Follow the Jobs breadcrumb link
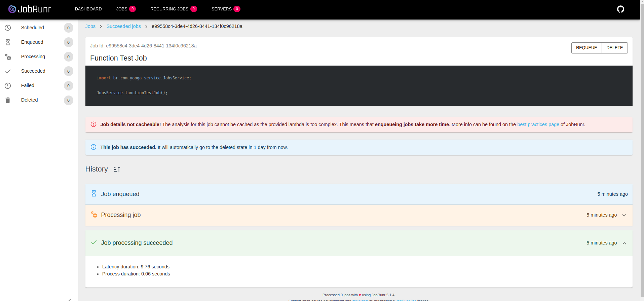This screenshot has height=301, width=644. coord(90,26)
